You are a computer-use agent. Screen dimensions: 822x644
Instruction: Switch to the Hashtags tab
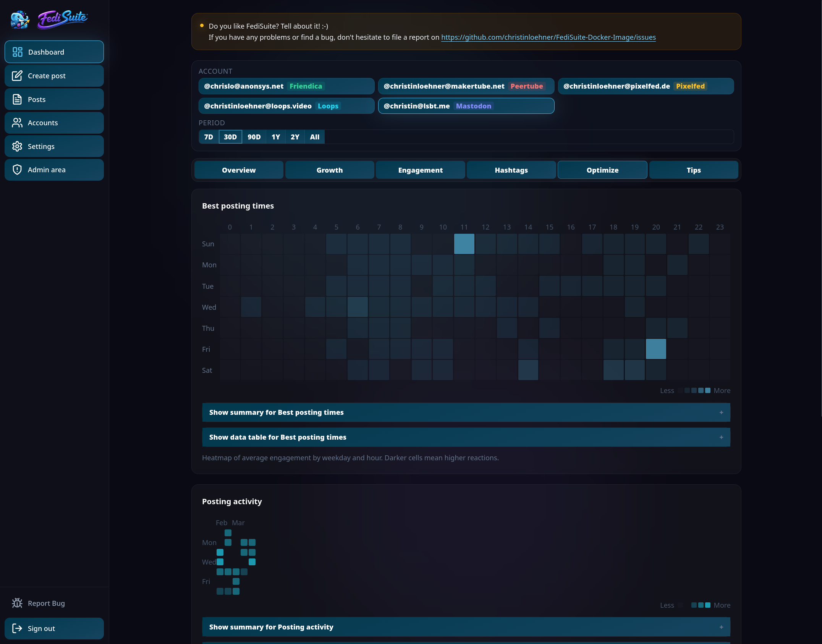point(511,170)
